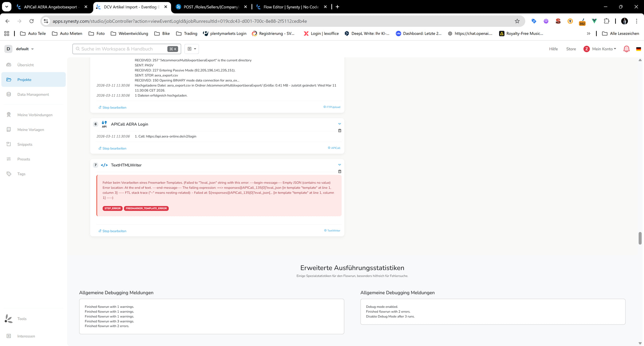This screenshot has width=644, height=346.
Task: Open the browser extensions puzzle icon
Action: (606, 21)
